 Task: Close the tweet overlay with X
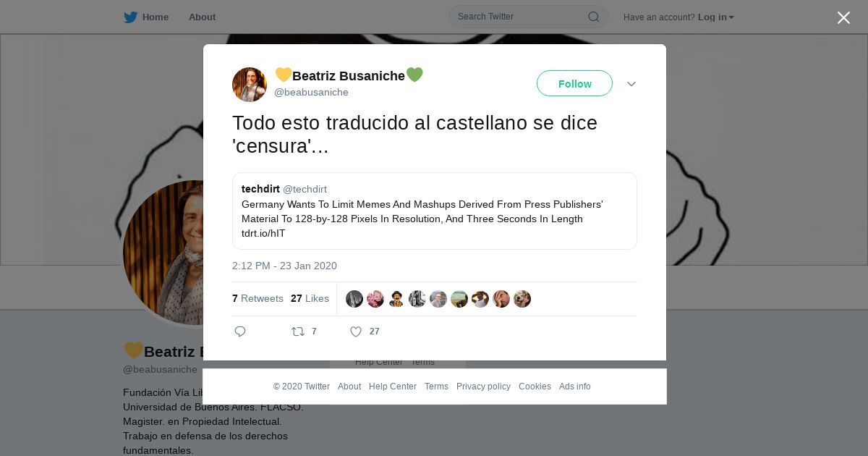point(843,17)
